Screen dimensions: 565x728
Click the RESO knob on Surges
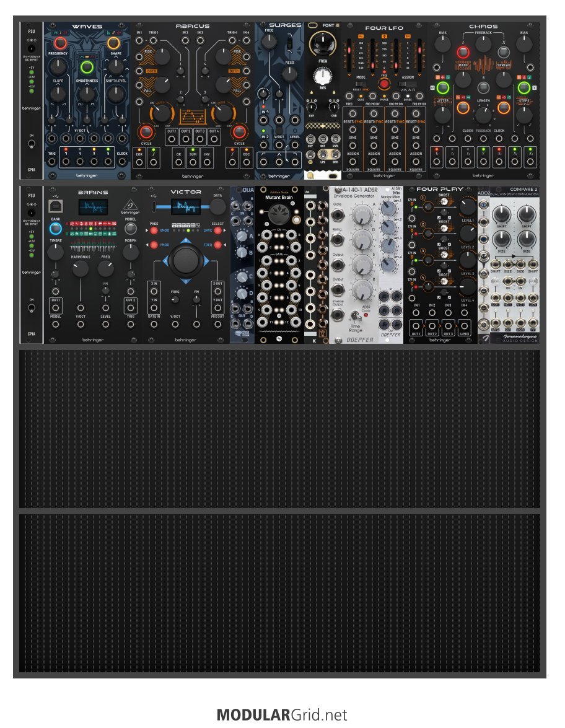(289, 74)
